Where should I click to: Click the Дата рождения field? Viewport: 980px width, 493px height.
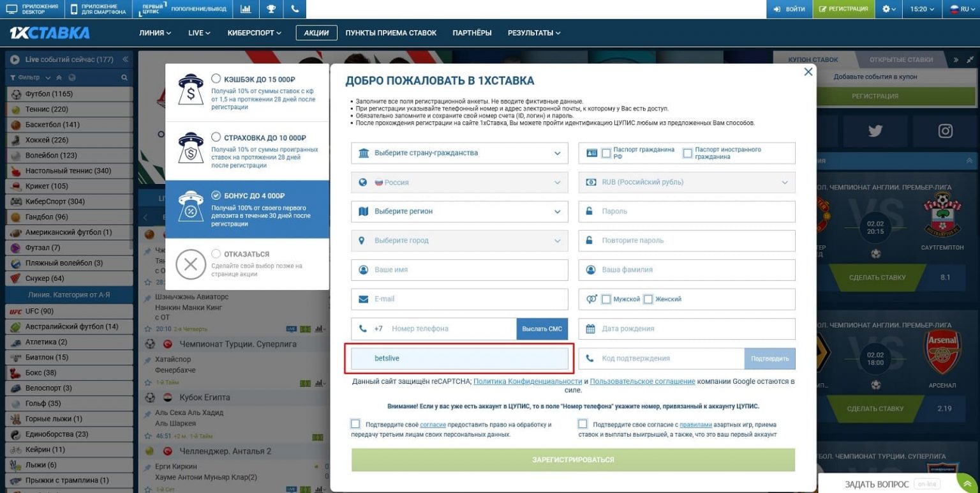(687, 329)
